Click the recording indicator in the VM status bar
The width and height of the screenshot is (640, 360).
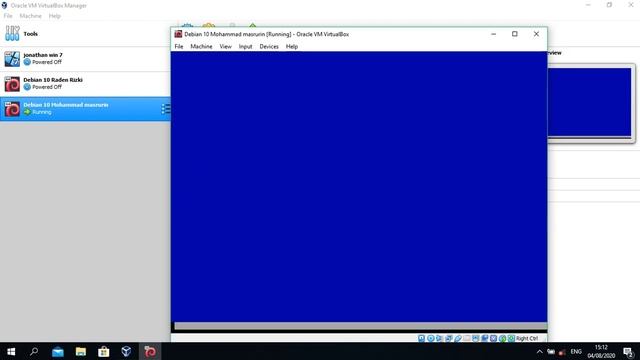tap(484, 338)
